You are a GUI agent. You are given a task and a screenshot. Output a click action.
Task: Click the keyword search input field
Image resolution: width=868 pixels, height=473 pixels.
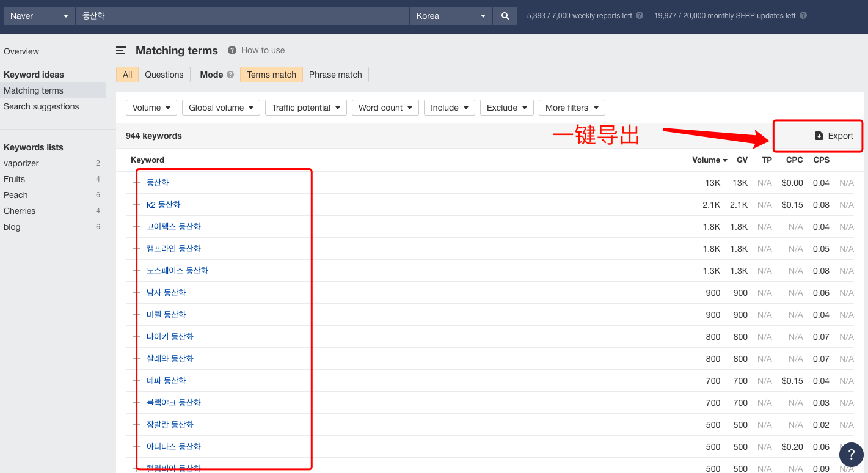click(x=243, y=16)
